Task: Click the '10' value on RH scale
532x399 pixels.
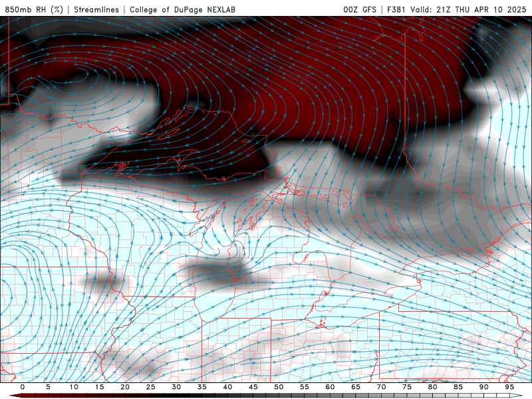Action: [x=74, y=387]
